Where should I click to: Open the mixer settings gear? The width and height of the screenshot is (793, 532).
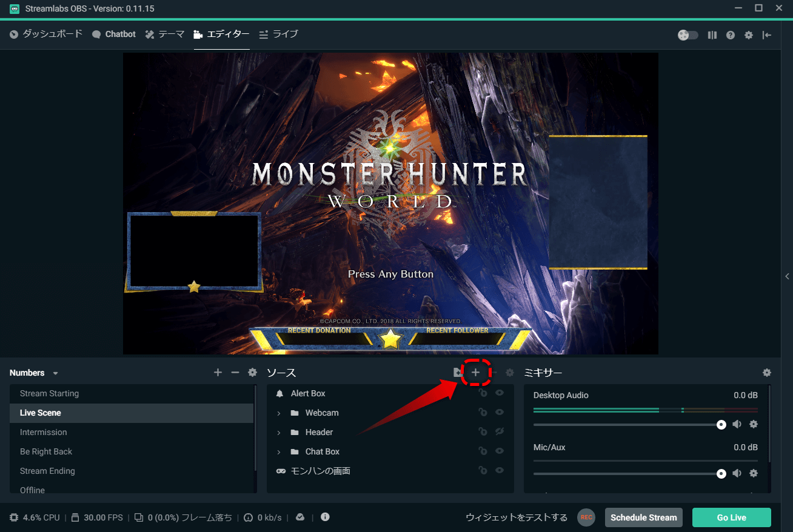(x=767, y=373)
